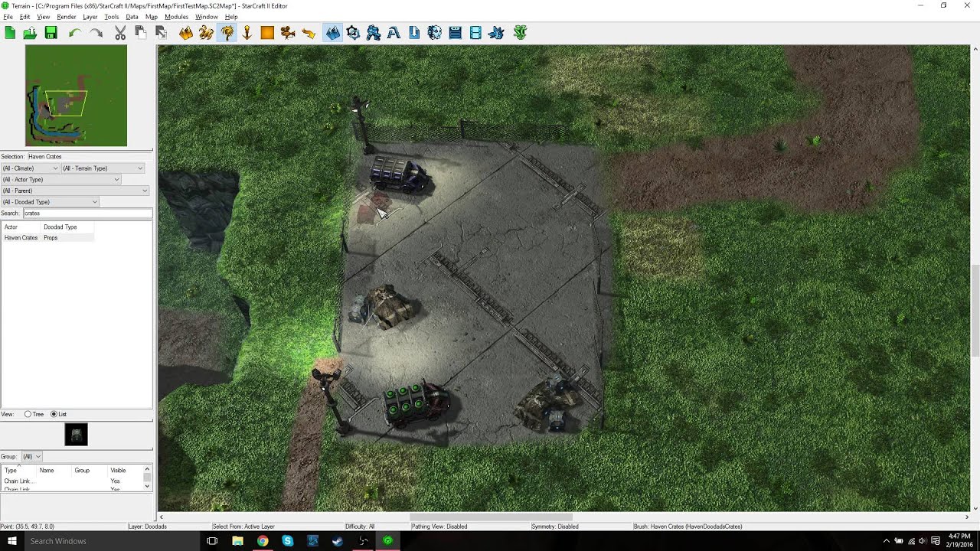Open the Terrain module blue mountain icon

[x=332, y=33]
